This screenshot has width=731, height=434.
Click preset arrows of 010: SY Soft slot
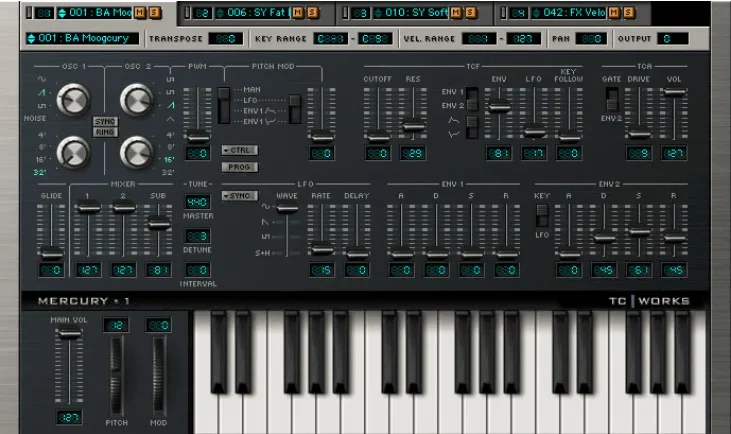coord(378,13)
